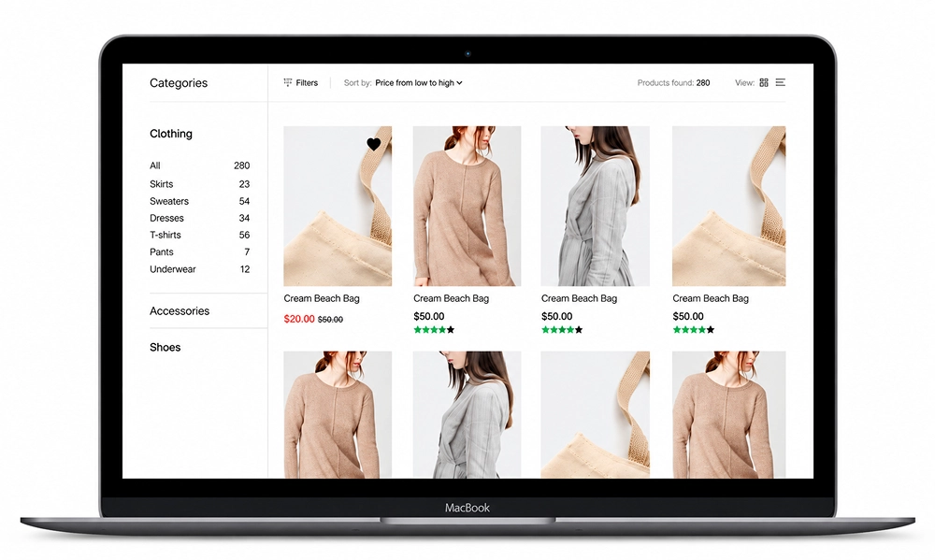Select the Pants category
This screenshot has width=935, height=560.
tap(162, 251)
